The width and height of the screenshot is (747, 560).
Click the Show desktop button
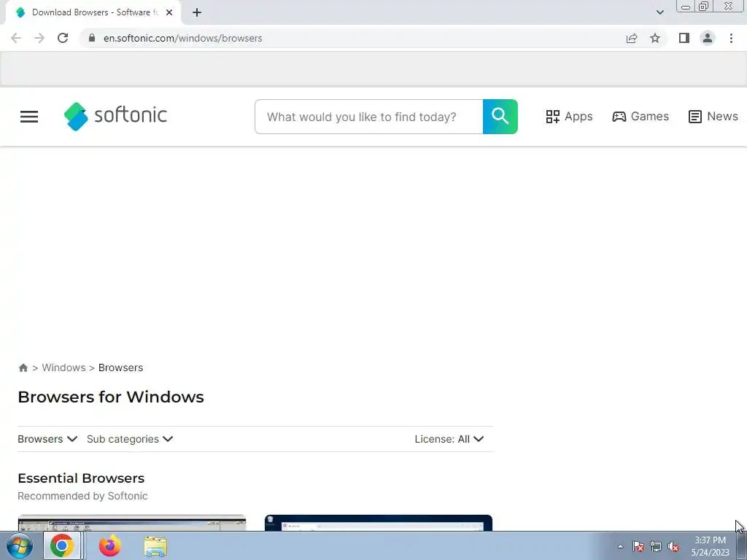[742, 545]
